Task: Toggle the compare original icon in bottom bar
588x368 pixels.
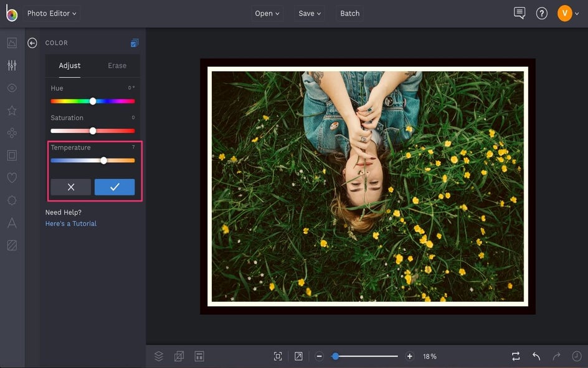Action: [x=516, y=356]
